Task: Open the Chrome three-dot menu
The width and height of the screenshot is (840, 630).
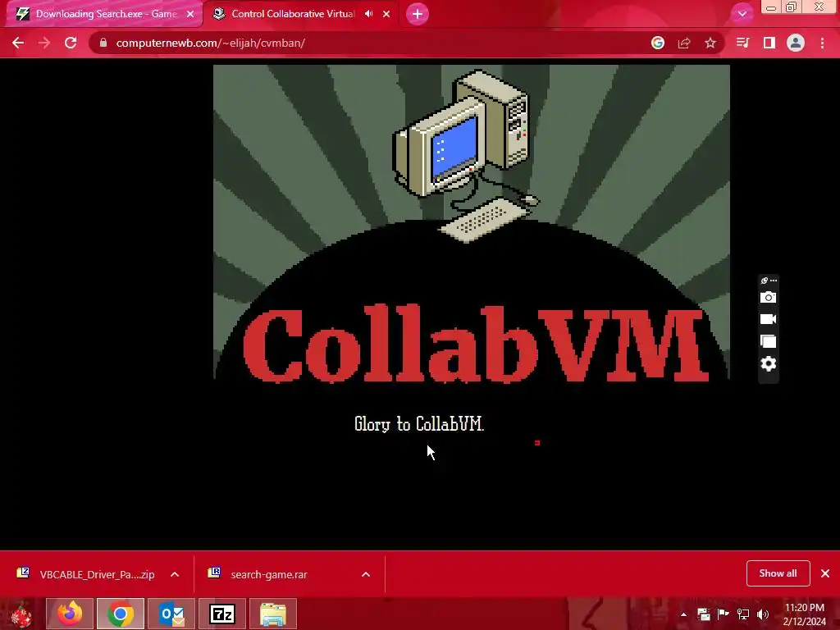Action: click(822, 43)
